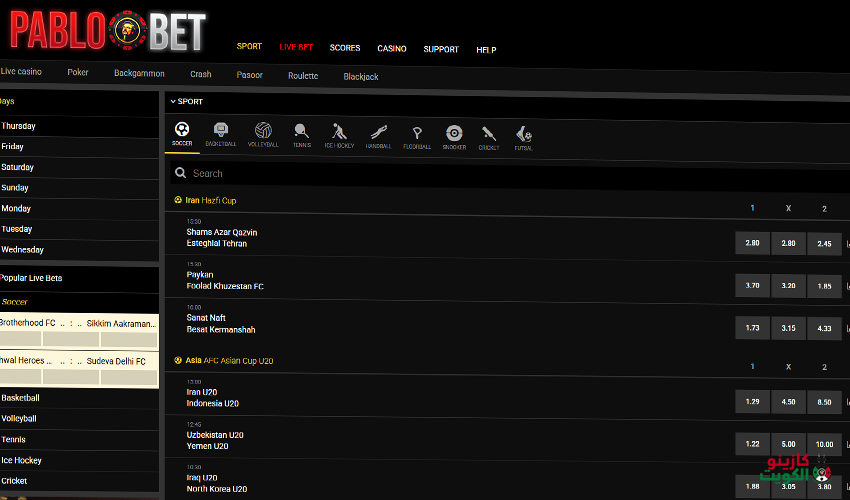Collapse the SPORT section chevron

tap(172, 101)
